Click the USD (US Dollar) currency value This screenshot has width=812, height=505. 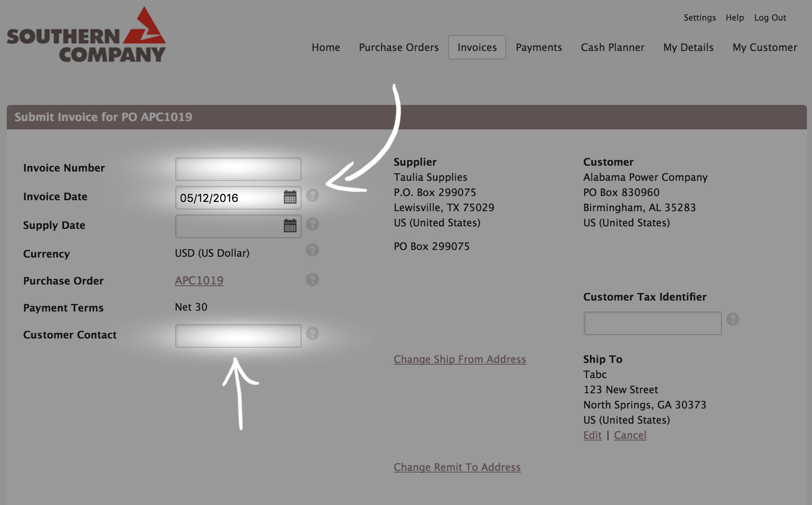click(x=212, y=253)
